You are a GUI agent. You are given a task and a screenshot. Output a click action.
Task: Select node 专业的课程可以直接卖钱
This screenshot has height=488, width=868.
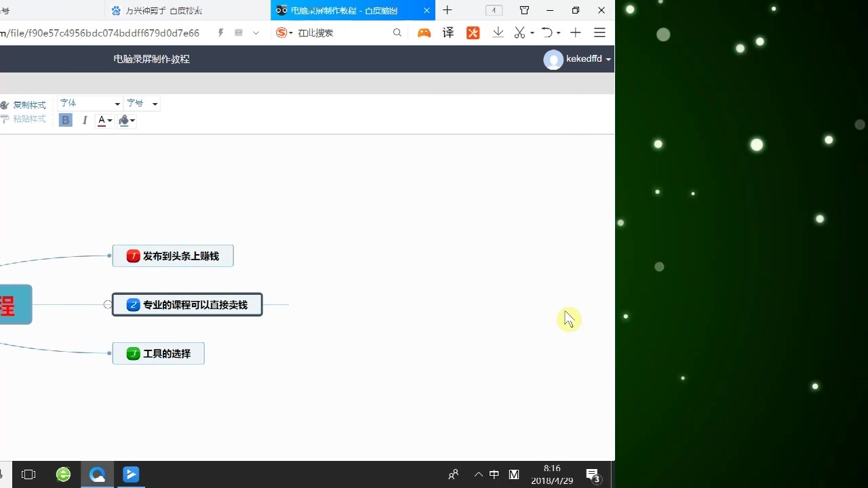click(x=187, y=305)
